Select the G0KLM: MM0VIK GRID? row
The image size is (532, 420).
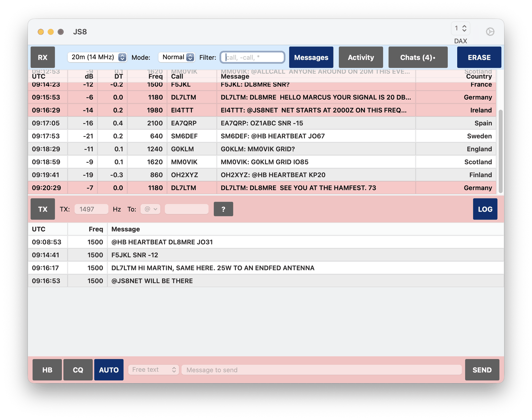pos(262,149)
